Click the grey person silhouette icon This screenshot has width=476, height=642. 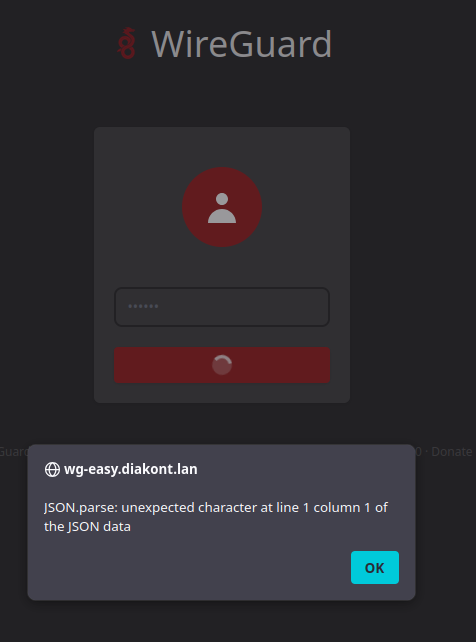[x=222, y=208]
